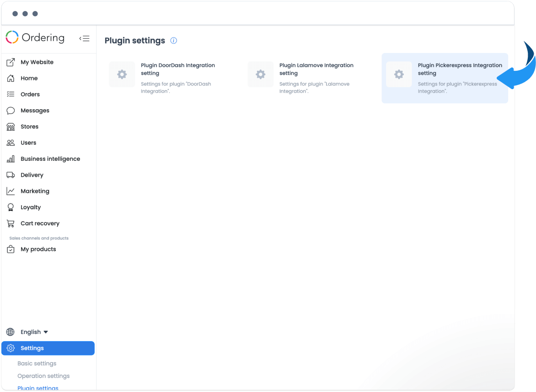The height and width of the screenshot is (392, 536).
Task: Go to Home in sidebar
Action: 29,78
